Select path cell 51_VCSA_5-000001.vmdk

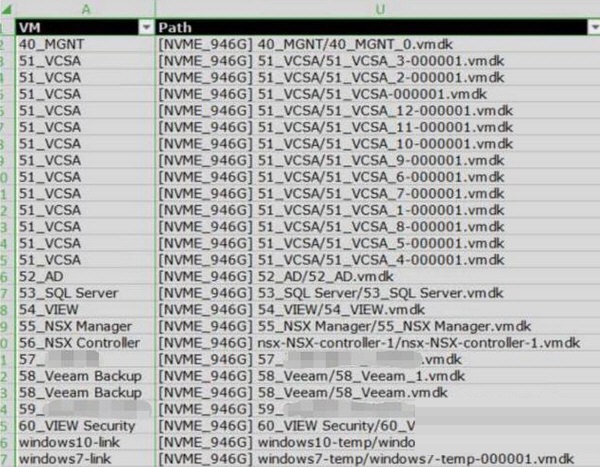(x=378, y=243)
